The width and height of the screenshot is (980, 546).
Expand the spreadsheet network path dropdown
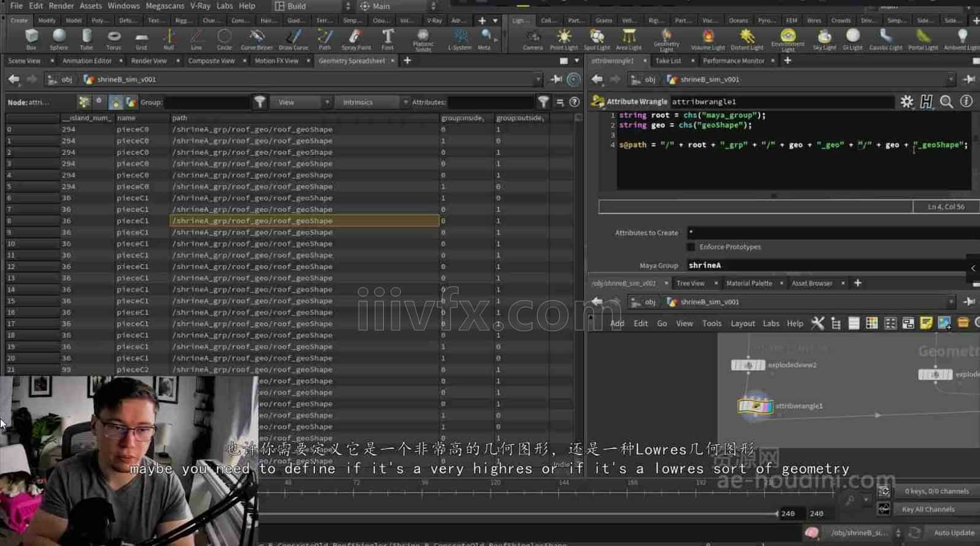coord(538,79)
